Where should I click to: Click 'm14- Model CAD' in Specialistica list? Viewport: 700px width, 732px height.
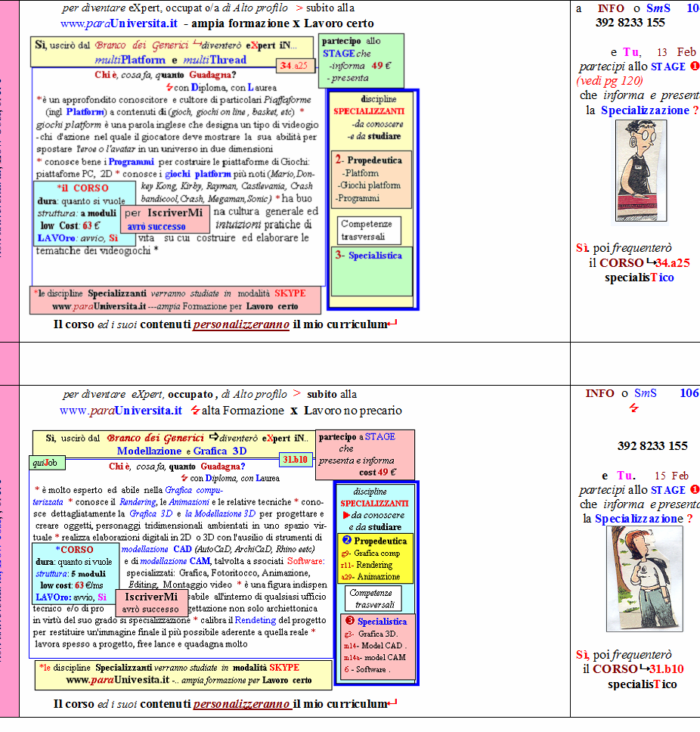coord(375,646)
